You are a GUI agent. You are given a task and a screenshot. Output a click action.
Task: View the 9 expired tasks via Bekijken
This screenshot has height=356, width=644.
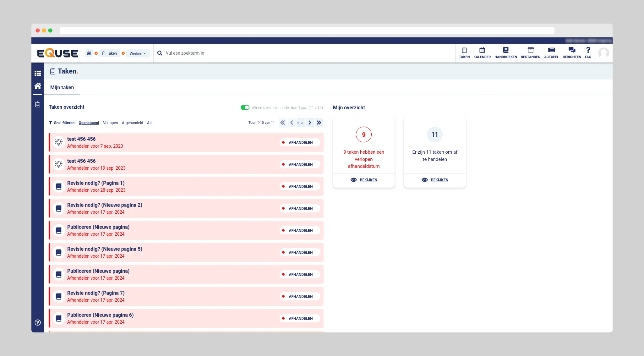pos(364,180)
